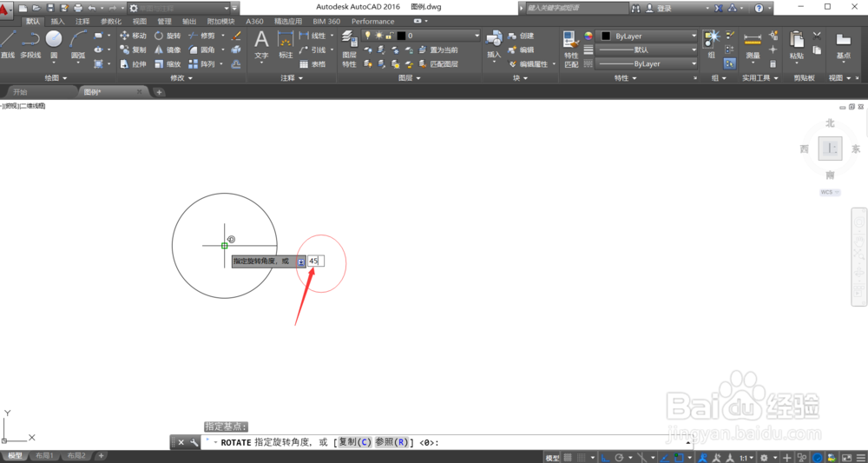
Task: Click the Trim (修剪) tool
Action: pos(201,36)
